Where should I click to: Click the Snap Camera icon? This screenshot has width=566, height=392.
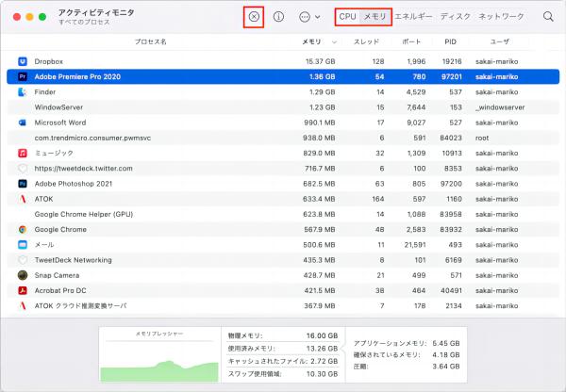pos(23,275)
